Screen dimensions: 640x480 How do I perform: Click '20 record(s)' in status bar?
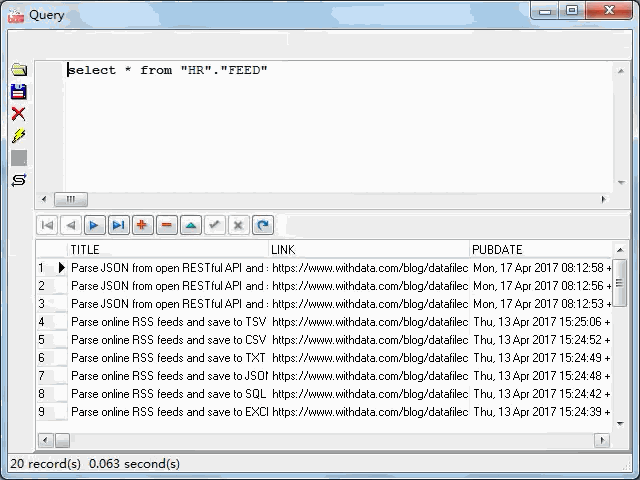pyautogui.click(x=45, y=464)
